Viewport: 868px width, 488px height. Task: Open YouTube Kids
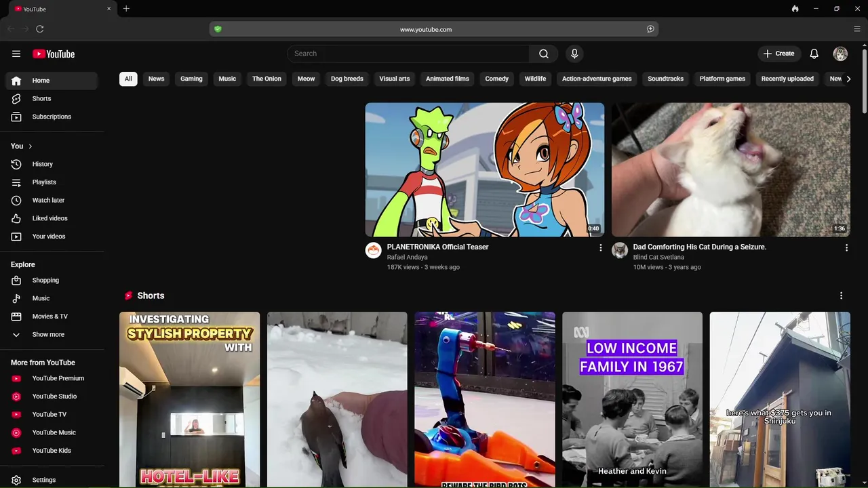pos(52,451)
